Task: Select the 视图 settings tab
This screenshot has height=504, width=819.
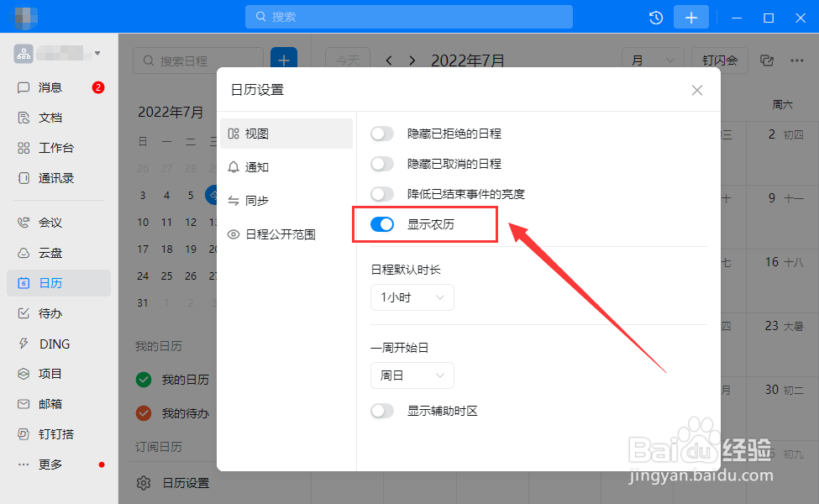Action: click(286, 134)
